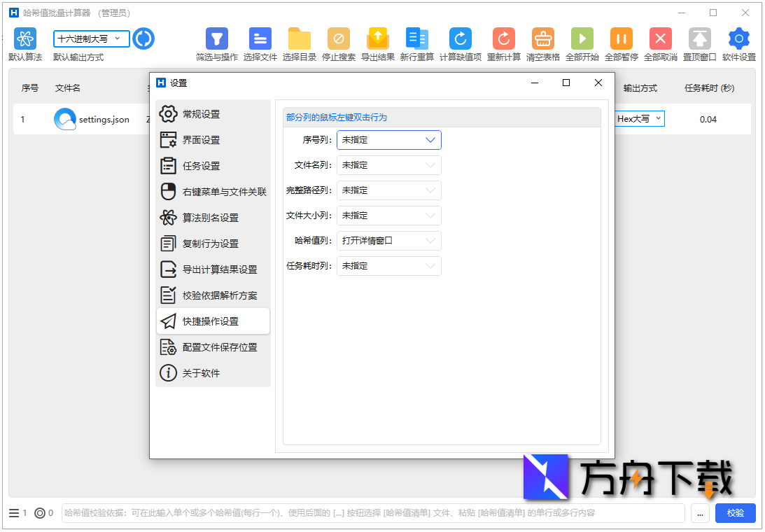The width and height of the screenshot is (765, 532).
Task: Click the 校验 verify button
Action: tap(735, 513)
